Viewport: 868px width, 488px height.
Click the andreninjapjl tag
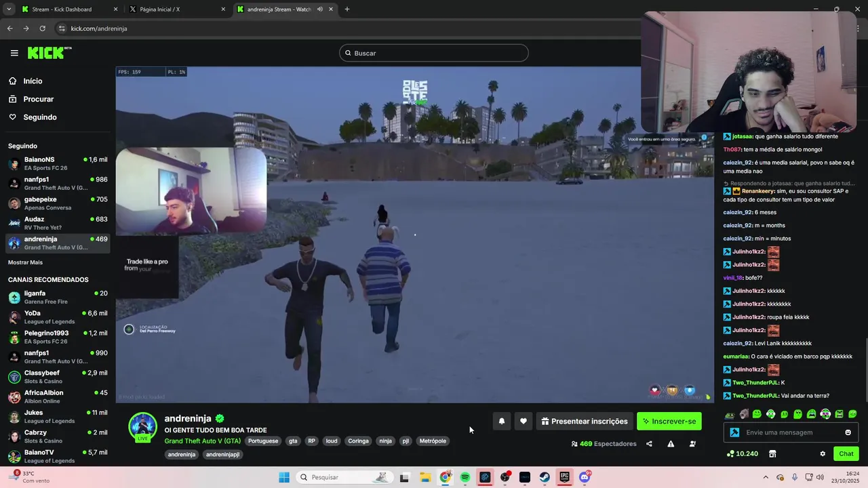coord(222,455)
